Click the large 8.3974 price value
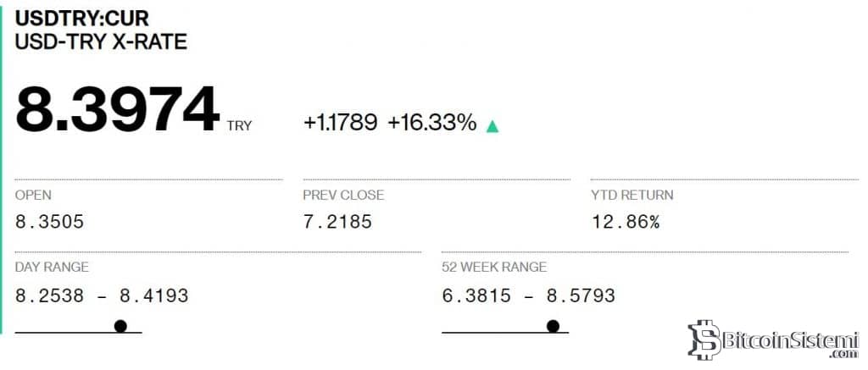 tap(117, 111)
